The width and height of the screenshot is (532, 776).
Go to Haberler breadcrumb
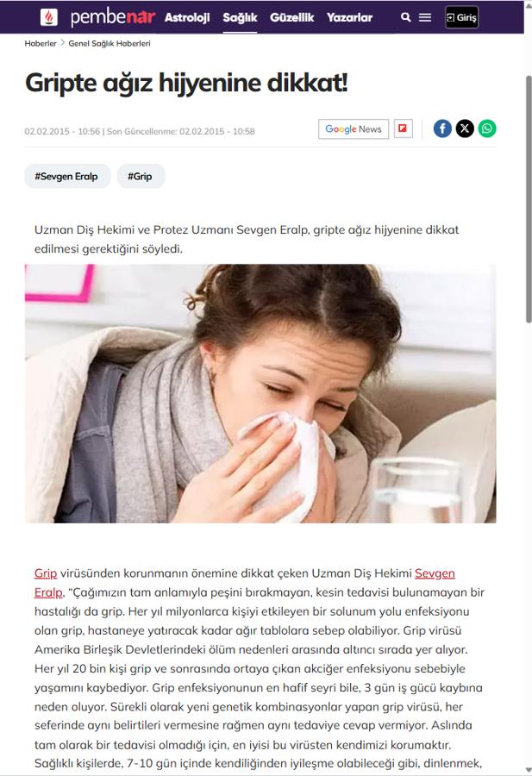pyautogui.click(x=41, y=44)
